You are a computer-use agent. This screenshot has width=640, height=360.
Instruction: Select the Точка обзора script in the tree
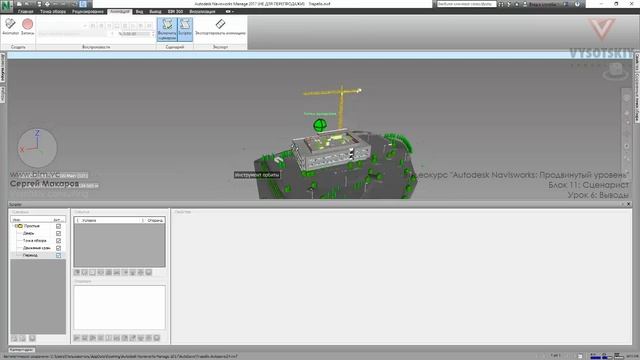coord(35,240)
